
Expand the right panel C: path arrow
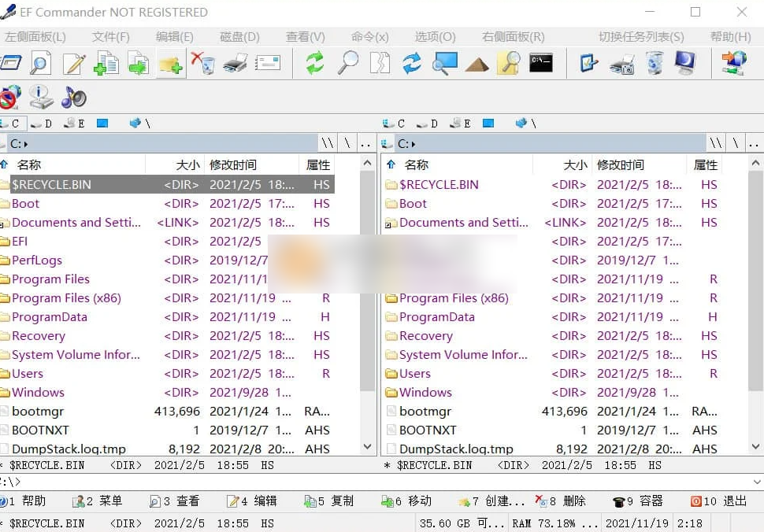pyautogui.click(x=414, y=144)
